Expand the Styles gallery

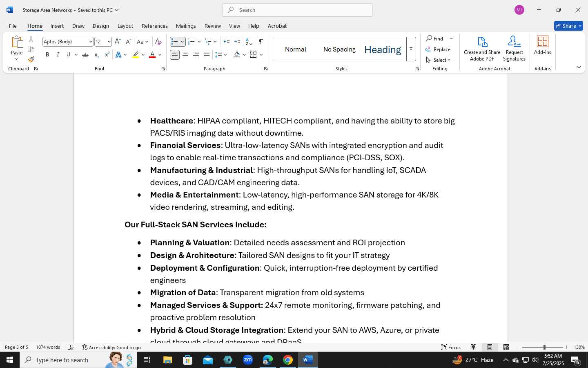(411, 49)
